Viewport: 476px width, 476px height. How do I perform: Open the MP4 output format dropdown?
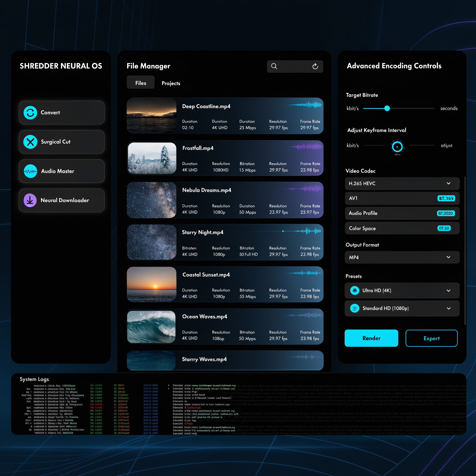(448, 257)
